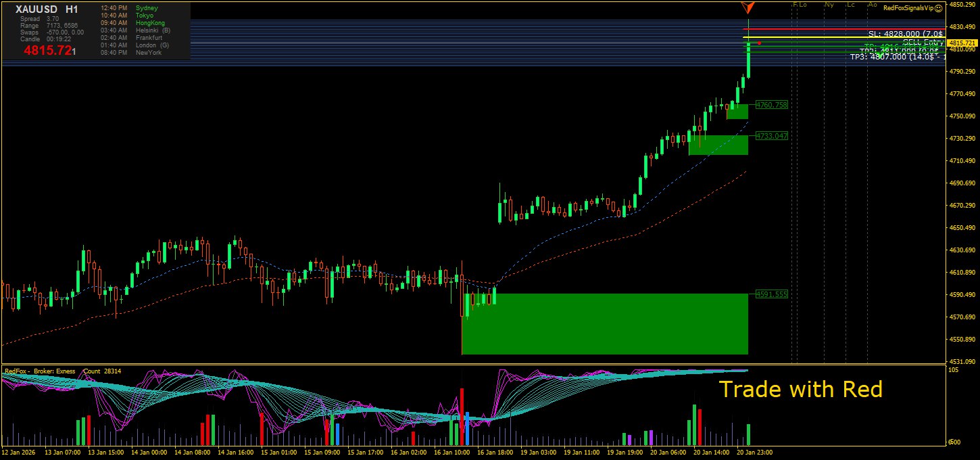This screenshot has width=980, height=460.
Task: Select the 4591.555 price level tag
Action: (x=772, y=294)
